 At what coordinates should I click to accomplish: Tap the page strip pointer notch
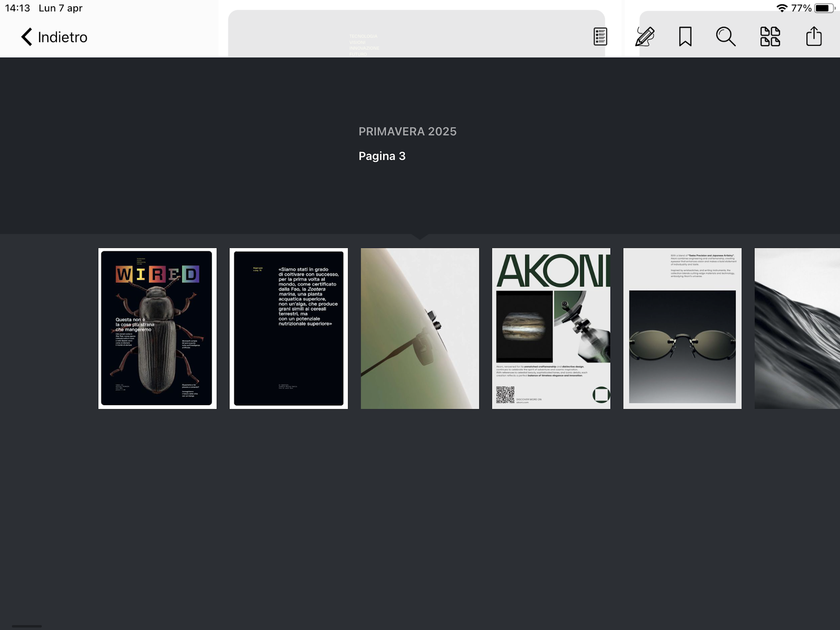[420, 236]
